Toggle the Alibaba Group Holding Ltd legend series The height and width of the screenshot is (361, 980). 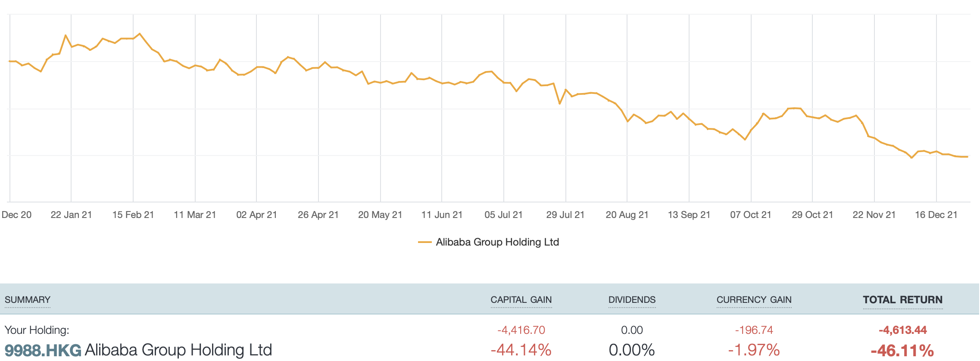coord(497,242)
